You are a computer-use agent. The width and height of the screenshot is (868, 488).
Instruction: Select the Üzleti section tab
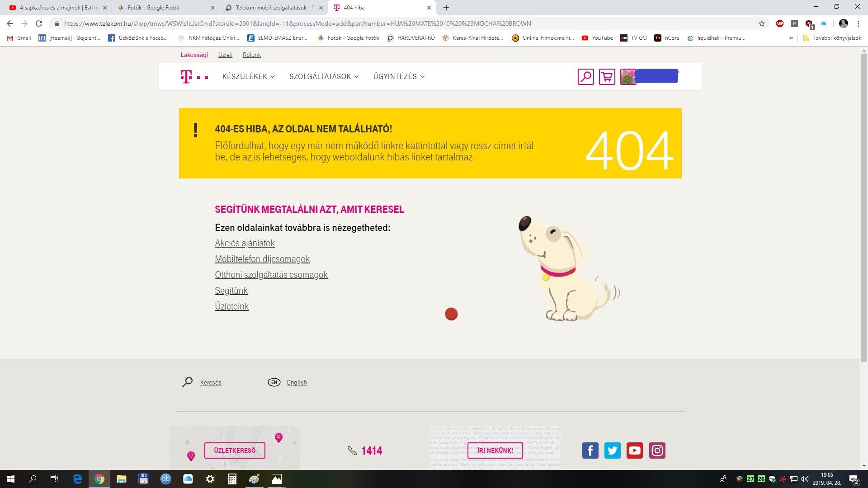pyautogui.click(x=225, y=55)
